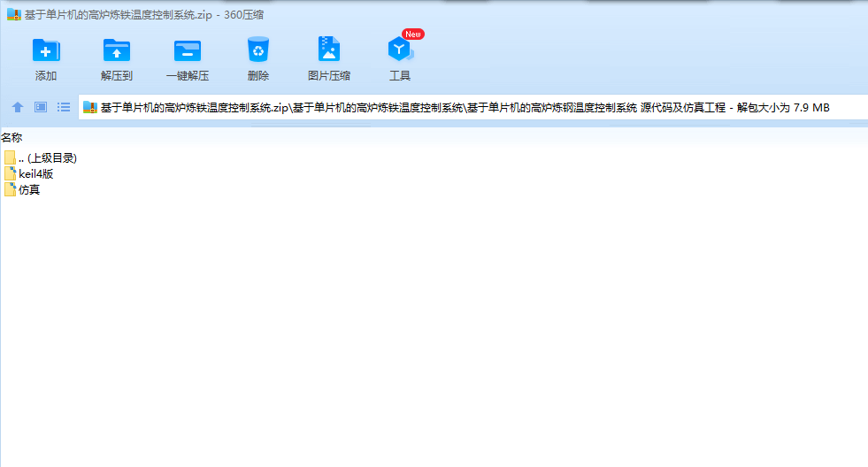Image resolution: width=868 pixels, height=467 pixels.
Task: Click the 添加 (Add) toolbar icon
Action: pos(46,50)
